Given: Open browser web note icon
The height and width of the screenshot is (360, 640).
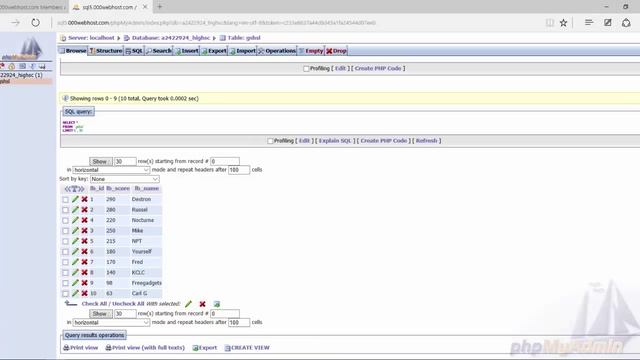Looking at the screenshot, I should 608,22.
